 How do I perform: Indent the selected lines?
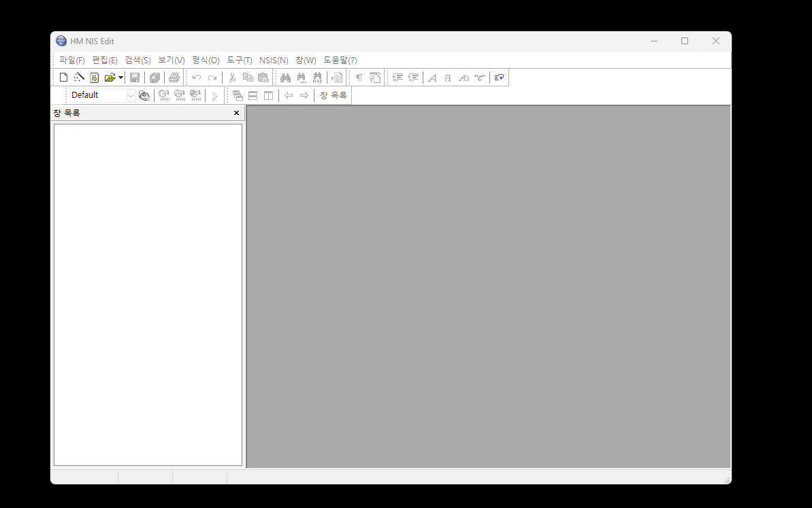(397, 78)
